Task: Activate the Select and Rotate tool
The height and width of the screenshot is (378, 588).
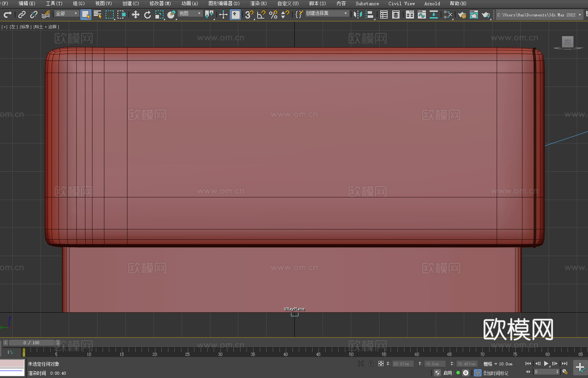Action: (148, 14)
